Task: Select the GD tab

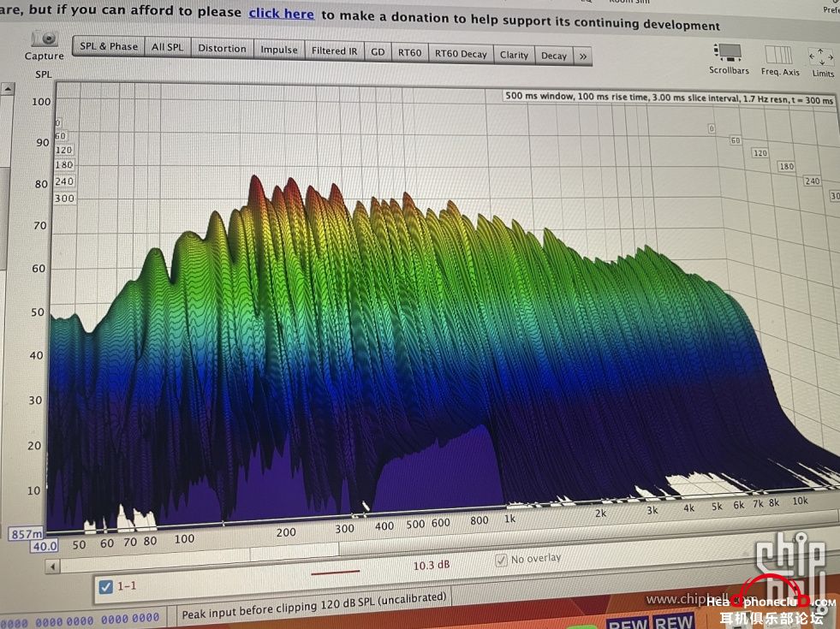Action: click(x=378, y=52)
